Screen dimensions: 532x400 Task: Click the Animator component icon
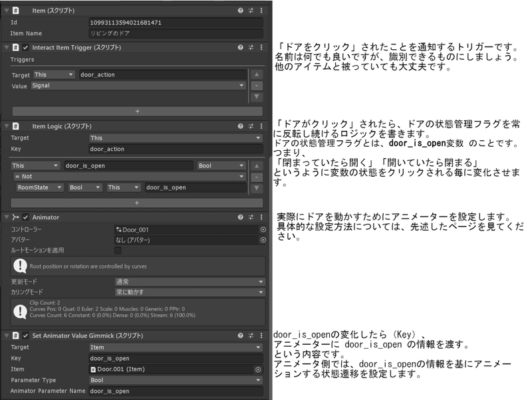click(15, 217)
